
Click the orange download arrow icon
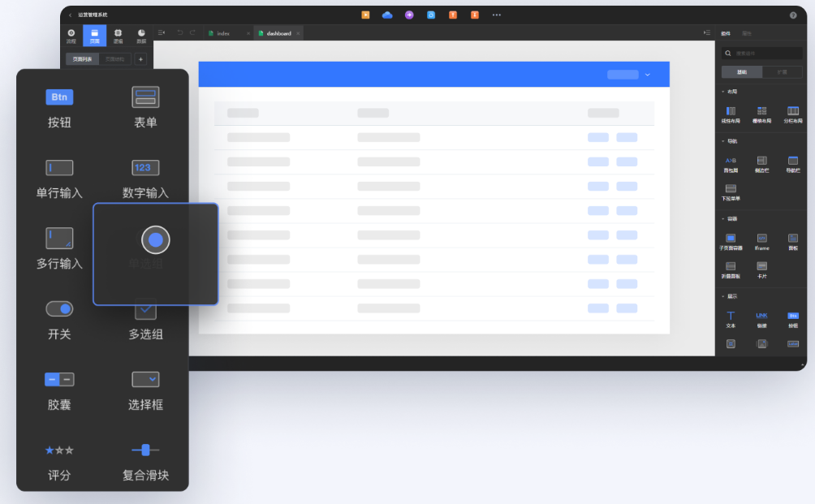pyautogui.click(x=475, y=15)
